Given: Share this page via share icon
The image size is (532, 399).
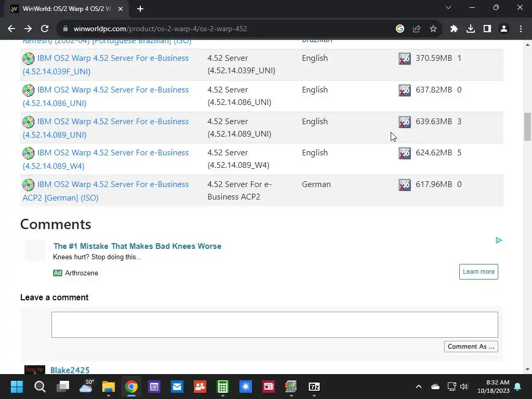Looking at the screenshot, I should click(417, 29).
